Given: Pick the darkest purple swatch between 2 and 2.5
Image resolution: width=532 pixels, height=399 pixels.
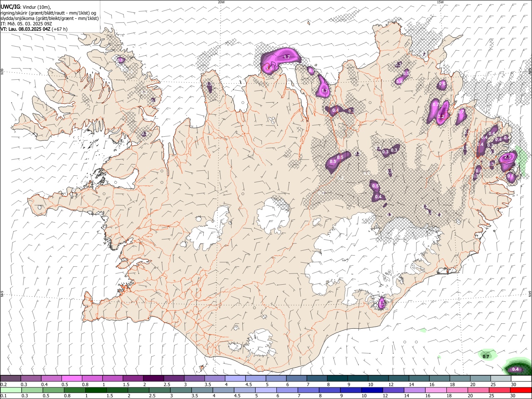Looking at the screenshot, I should tap(153, 379).
